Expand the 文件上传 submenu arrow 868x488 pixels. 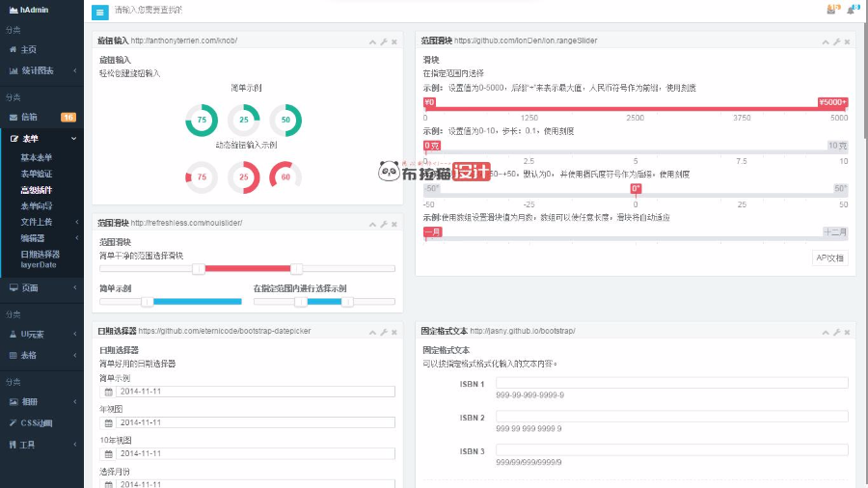tap(76, 222)
